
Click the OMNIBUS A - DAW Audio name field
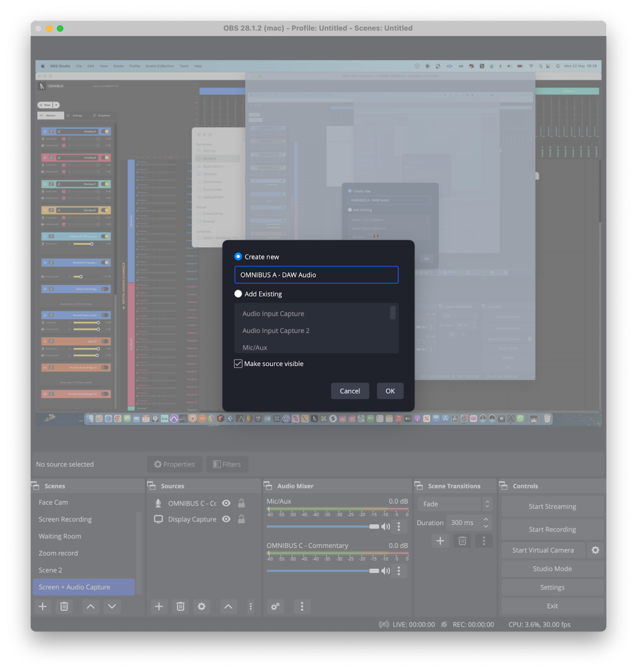[x=316, y=275]
